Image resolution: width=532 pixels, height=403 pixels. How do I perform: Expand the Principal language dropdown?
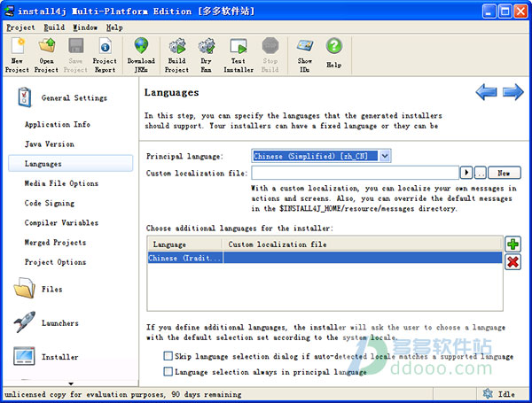(x=385, y=156)
